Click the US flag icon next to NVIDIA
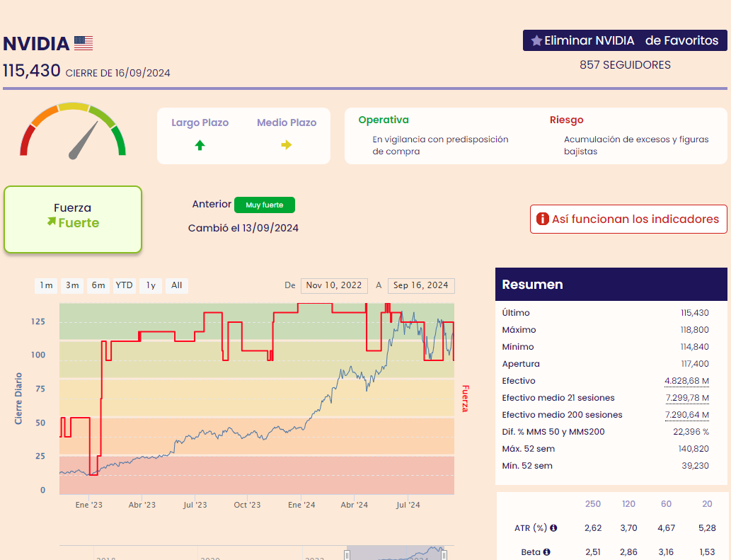This screenshot has height=560, width=731. coord(84,43)
